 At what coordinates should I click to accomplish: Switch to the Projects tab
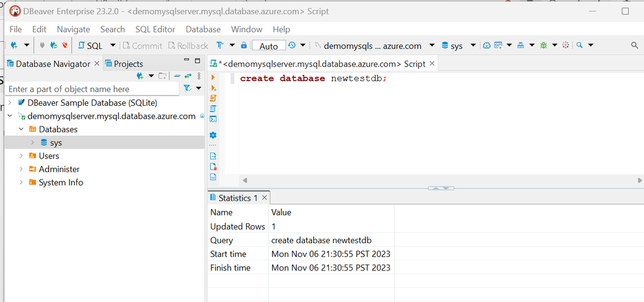click(124, 64)
